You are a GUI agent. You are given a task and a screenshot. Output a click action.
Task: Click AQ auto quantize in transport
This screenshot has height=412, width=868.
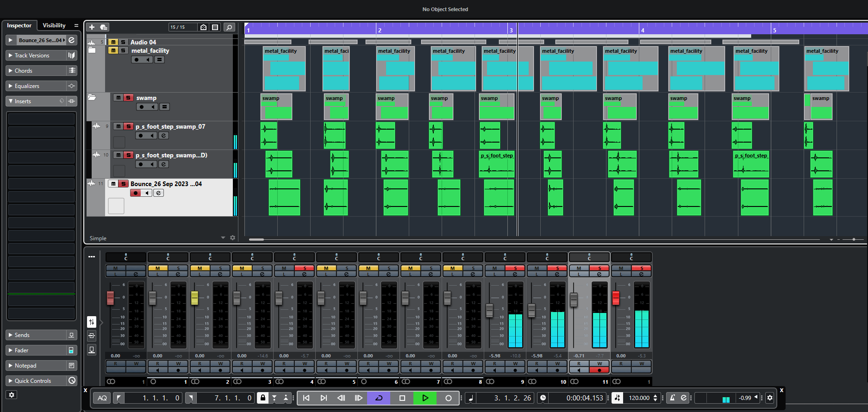(x=102, y=398)
